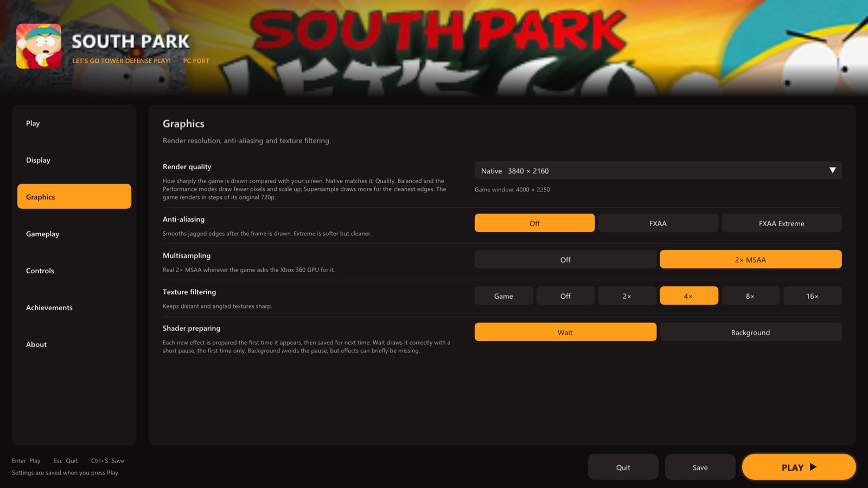Click the 'PC PORT' subtitle text
Screen dimensions: 868x488
click(x=196, y=61)
